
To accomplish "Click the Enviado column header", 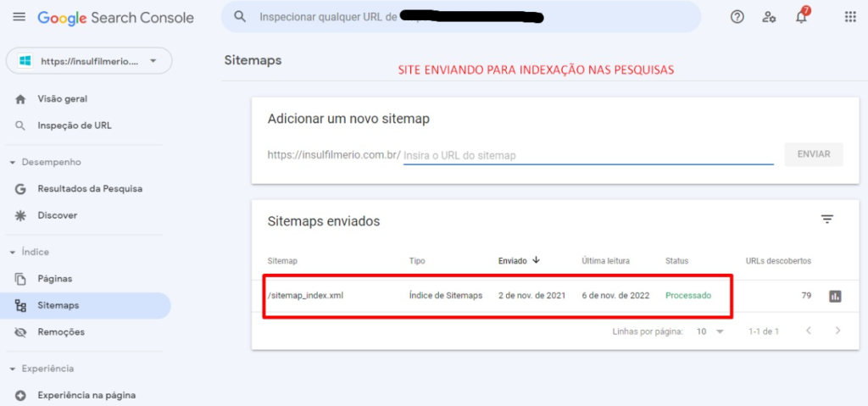I will pos(513,261).
